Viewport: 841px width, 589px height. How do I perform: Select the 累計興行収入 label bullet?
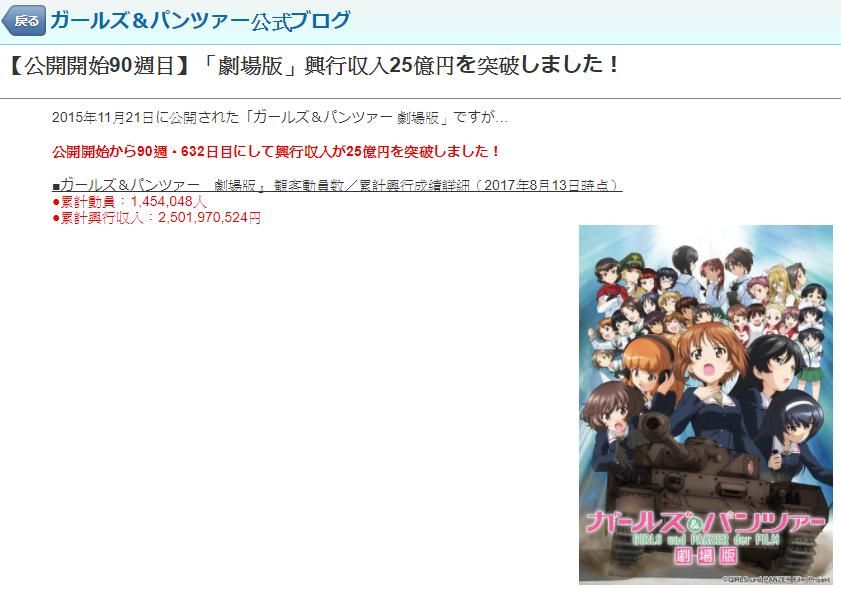pyautogui.click(x=98, y=218)
